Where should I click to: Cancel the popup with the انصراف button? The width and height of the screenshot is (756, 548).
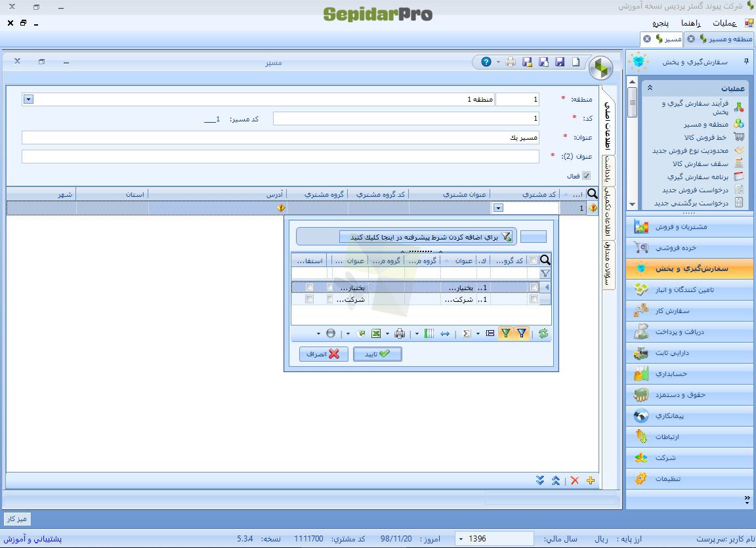(x=324, y=354)
